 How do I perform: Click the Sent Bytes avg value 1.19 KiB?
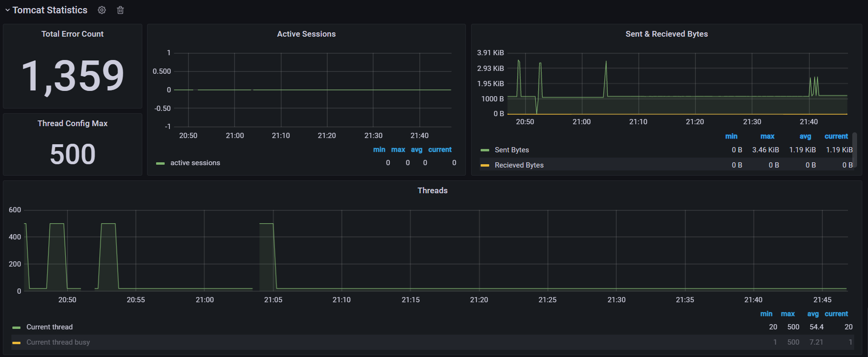coord(803,150)
